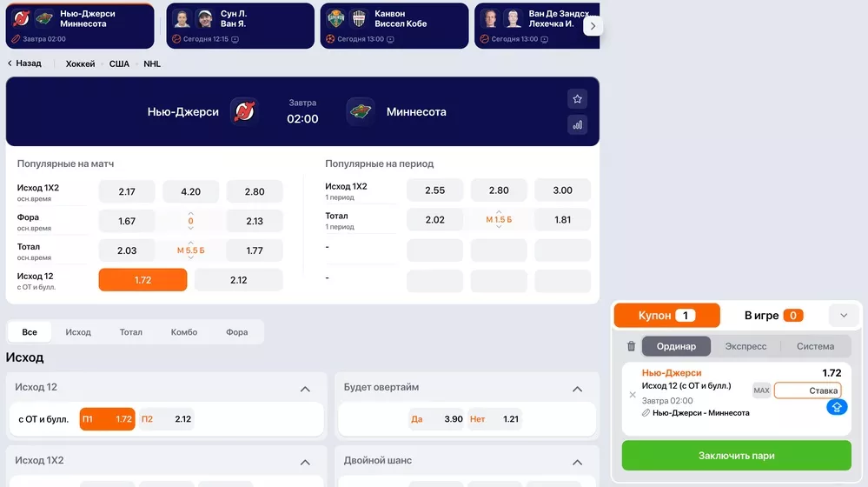The image size is (868, 487).
Task: Clear coupon with trash bin icon
Action: [x=632, y=346]
